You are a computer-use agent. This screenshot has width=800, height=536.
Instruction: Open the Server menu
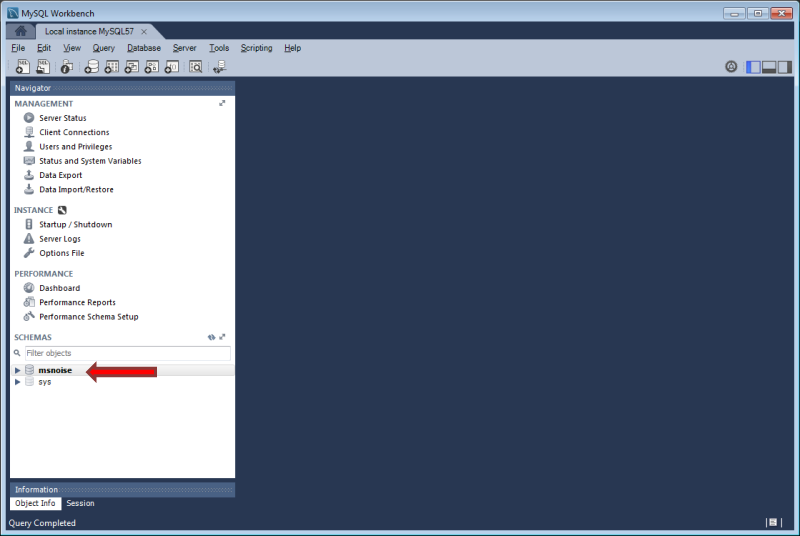pos(184,48)
